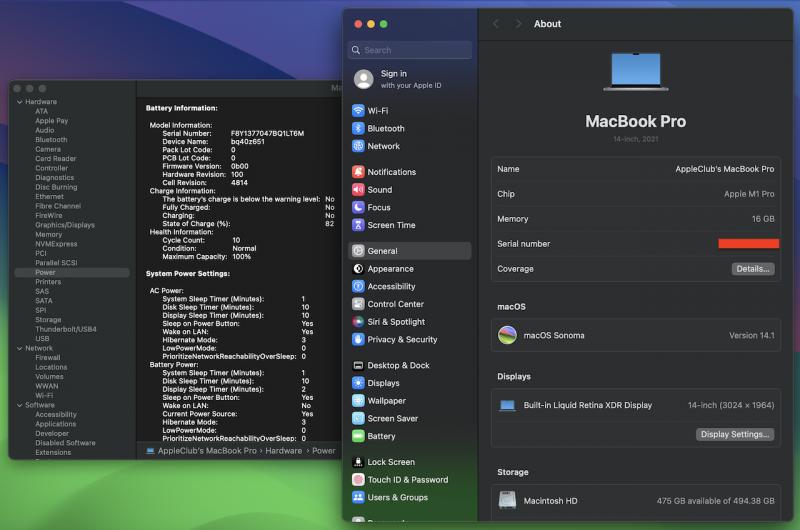
Task: Go back with the left chevron
Action: click(x=495, y=24)
